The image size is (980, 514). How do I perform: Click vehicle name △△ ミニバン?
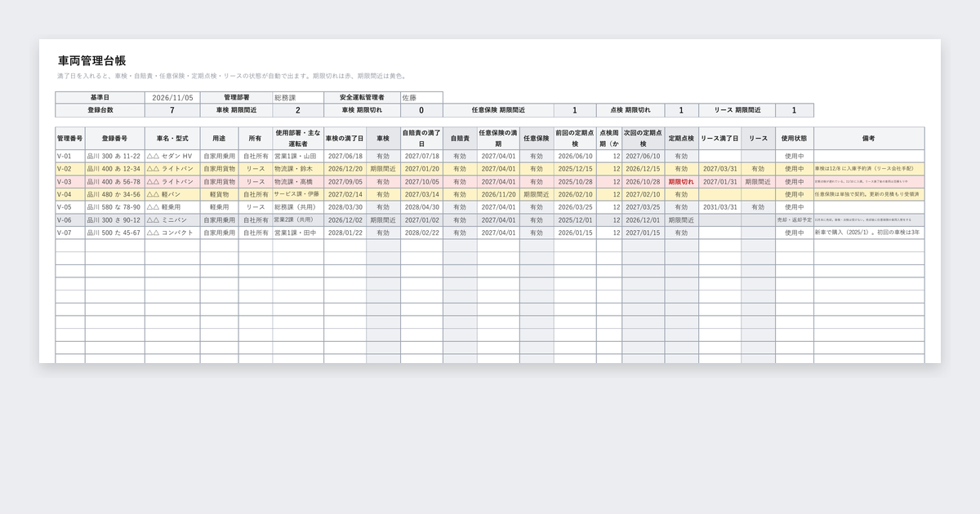pyautogui.click(x=173, y=220)
